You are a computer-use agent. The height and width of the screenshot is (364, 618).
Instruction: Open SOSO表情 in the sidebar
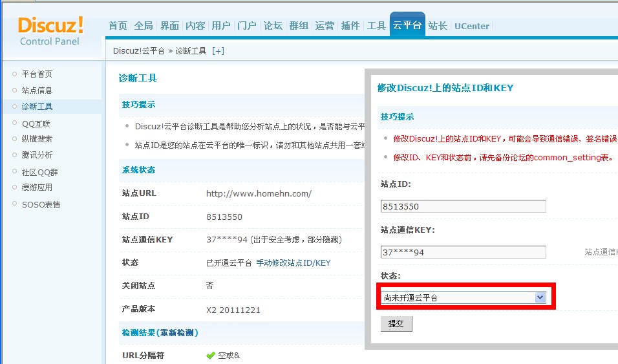point(41,205)
